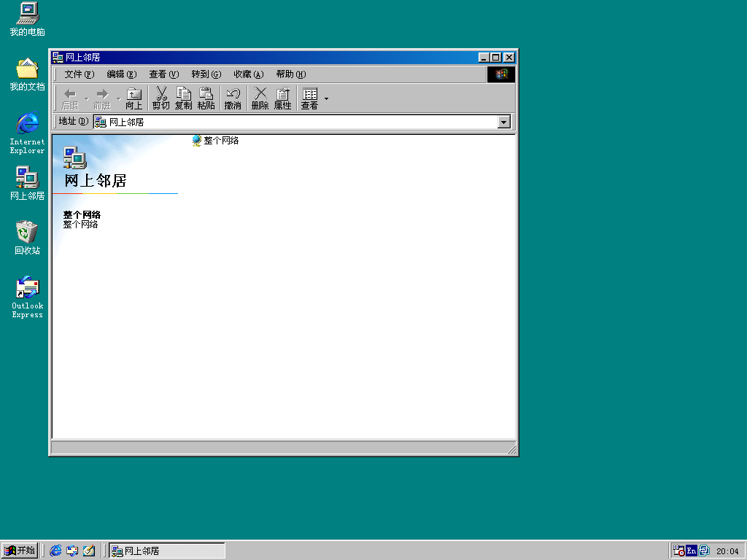This screenshot has height=560, width=747.
Task: Select 网上邻居 desktop icon
Action: (27, 183)
